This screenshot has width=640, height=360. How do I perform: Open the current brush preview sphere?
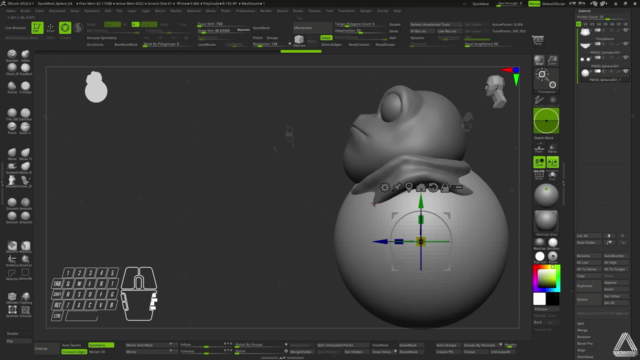(546, 195)
